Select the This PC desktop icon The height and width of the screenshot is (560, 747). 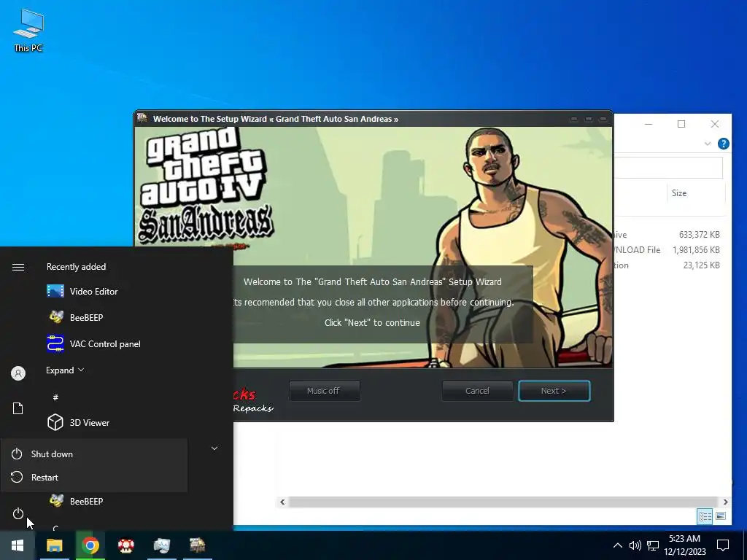pos(28,31)
